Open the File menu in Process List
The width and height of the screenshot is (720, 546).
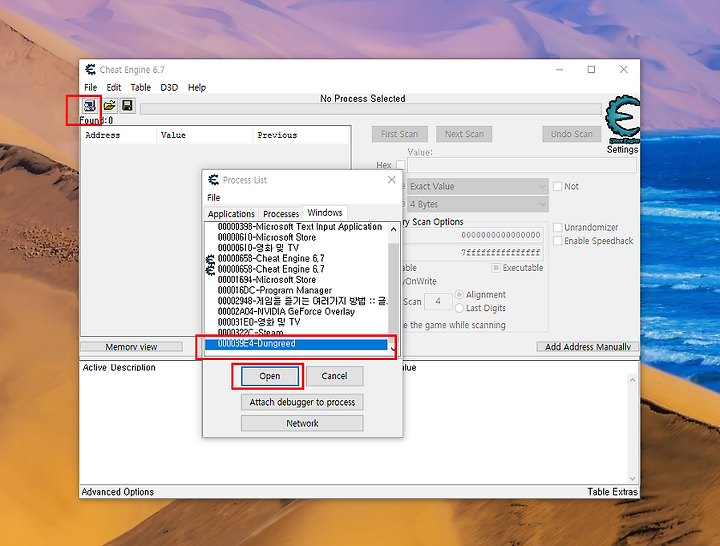214,197
